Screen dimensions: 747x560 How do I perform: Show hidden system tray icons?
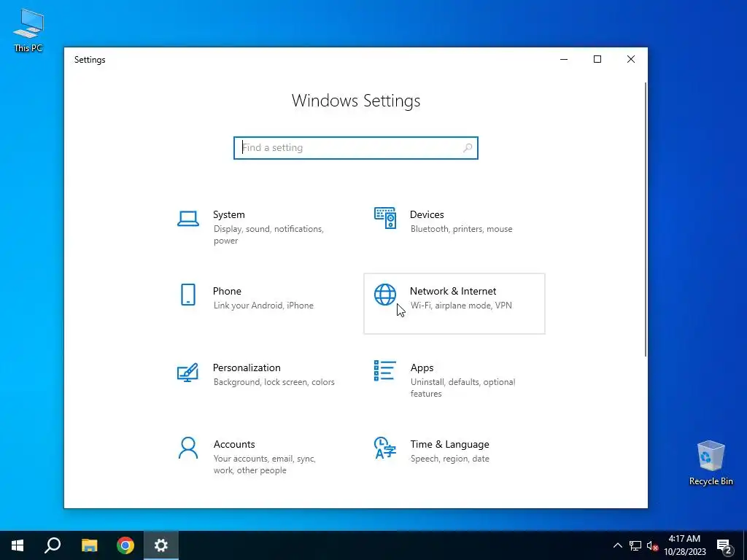617,545
